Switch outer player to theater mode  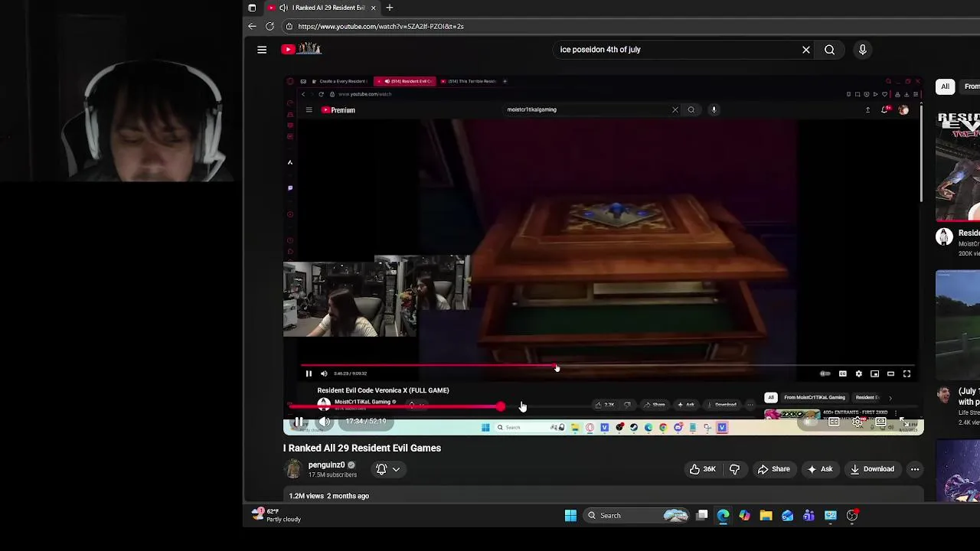(x=880, y=422)
